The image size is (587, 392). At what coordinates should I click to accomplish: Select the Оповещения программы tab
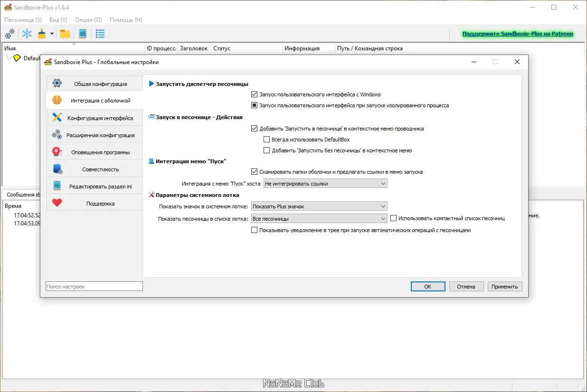(95, 152)
